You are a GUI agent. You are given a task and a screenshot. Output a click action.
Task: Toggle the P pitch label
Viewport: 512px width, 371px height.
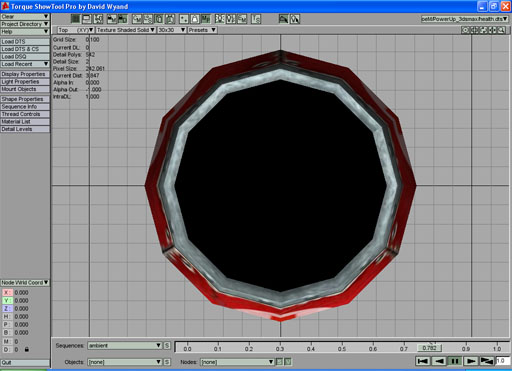pos(7,325)
